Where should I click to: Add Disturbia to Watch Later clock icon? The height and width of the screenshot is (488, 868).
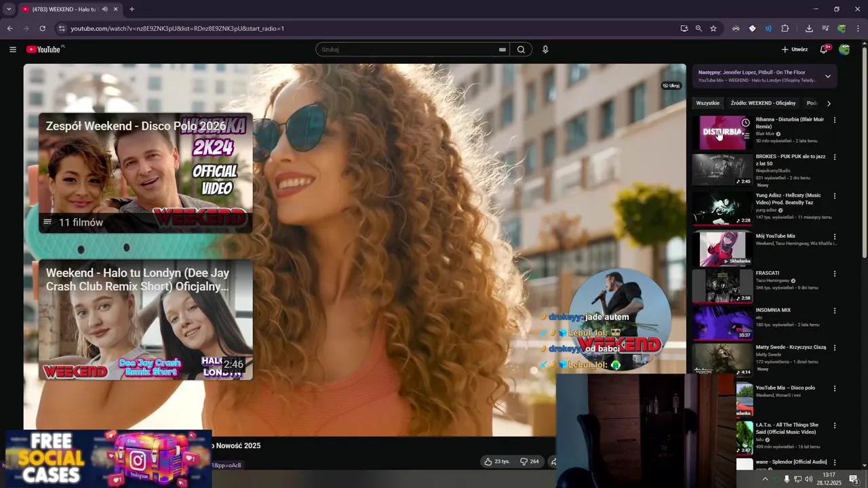coord(745,123)
